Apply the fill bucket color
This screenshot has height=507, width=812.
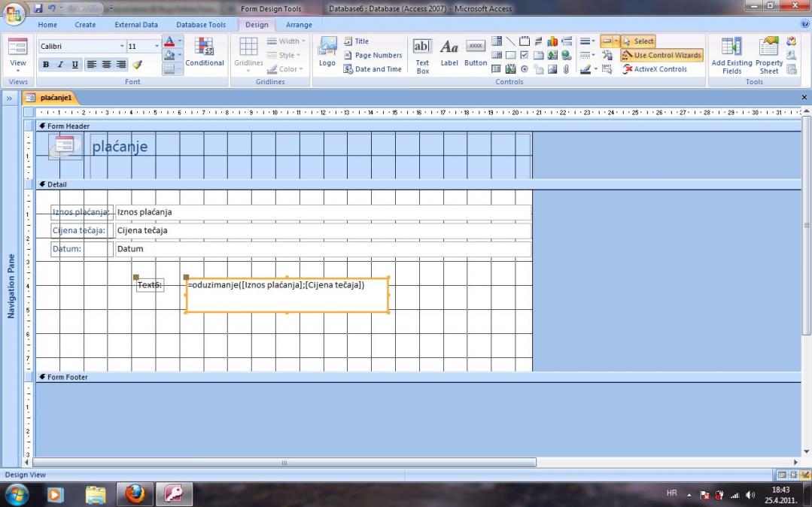[169, 55]
